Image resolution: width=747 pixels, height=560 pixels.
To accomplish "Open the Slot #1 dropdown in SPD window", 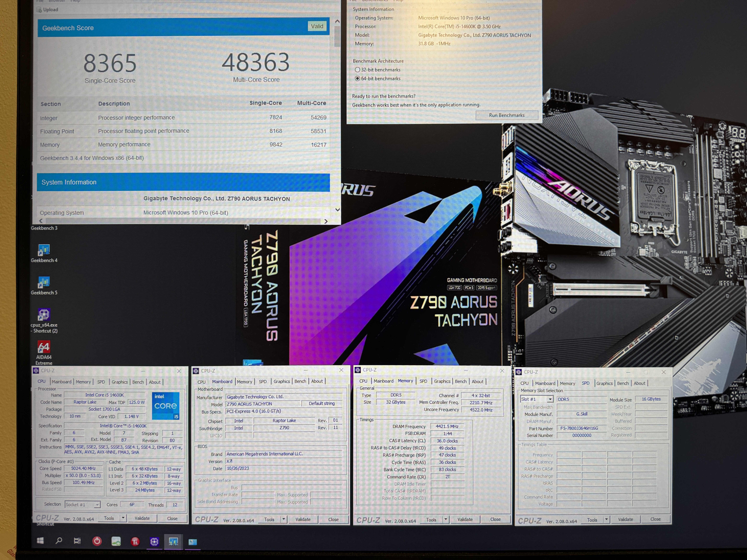I will (550, 399).
